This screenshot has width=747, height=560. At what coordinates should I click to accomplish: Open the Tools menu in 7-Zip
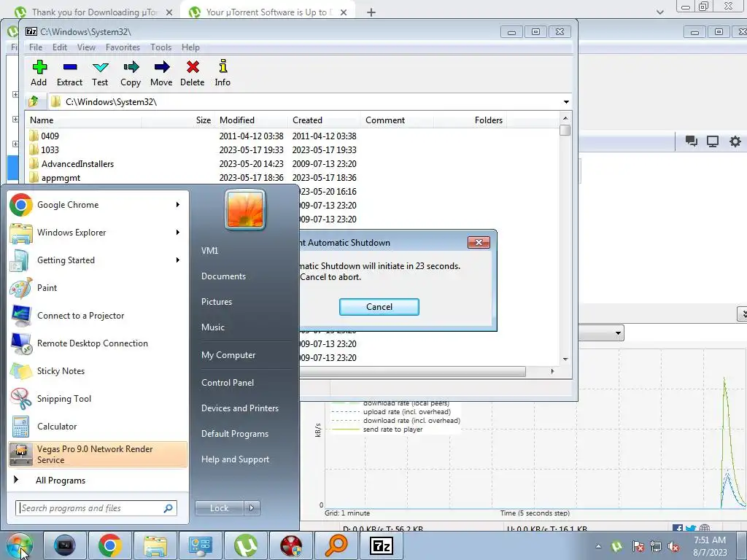(161, 47)
